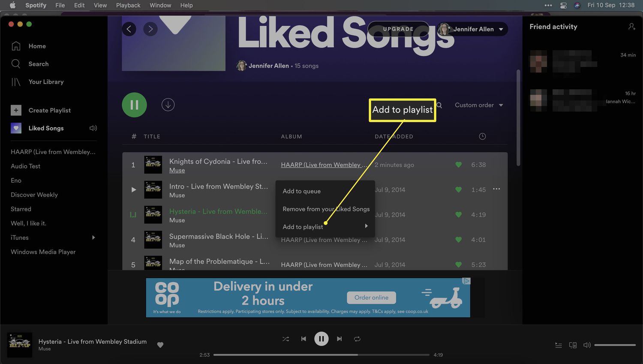Click the Liked Songs cover artwork
643x364 pixels.
tap(174, 44)
